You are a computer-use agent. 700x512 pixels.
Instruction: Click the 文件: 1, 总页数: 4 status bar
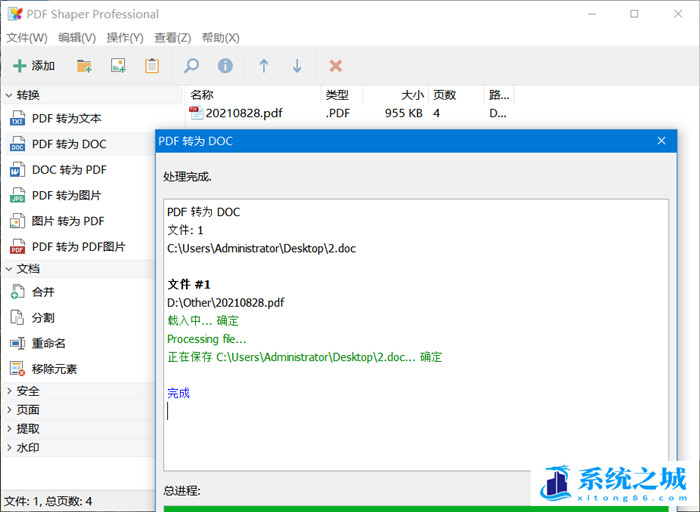[x=48, y=501]
